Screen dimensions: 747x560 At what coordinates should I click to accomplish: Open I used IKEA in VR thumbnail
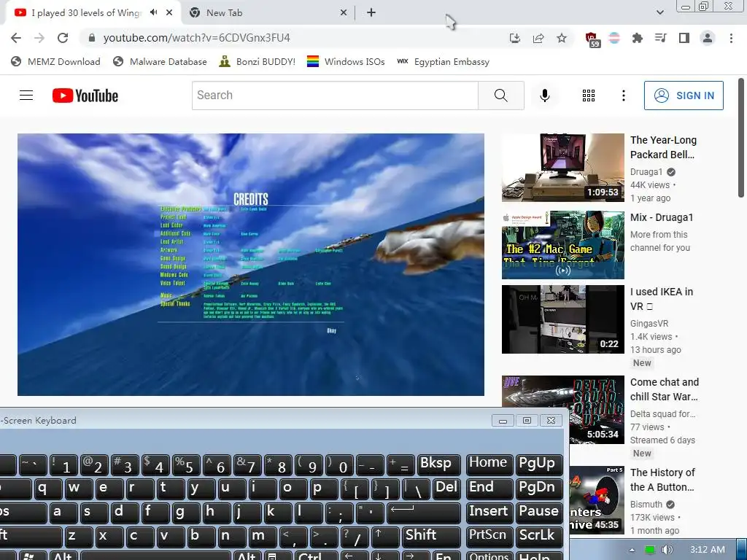[x=562, y=319]
